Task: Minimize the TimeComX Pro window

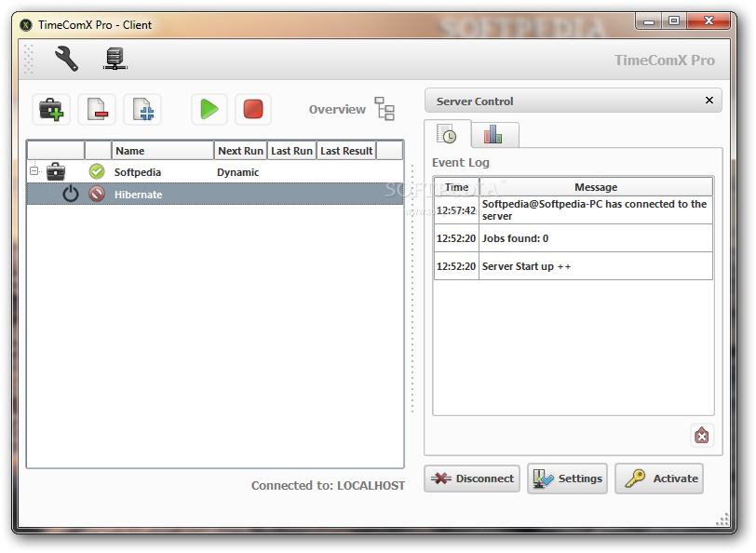Action: (649, 21)
